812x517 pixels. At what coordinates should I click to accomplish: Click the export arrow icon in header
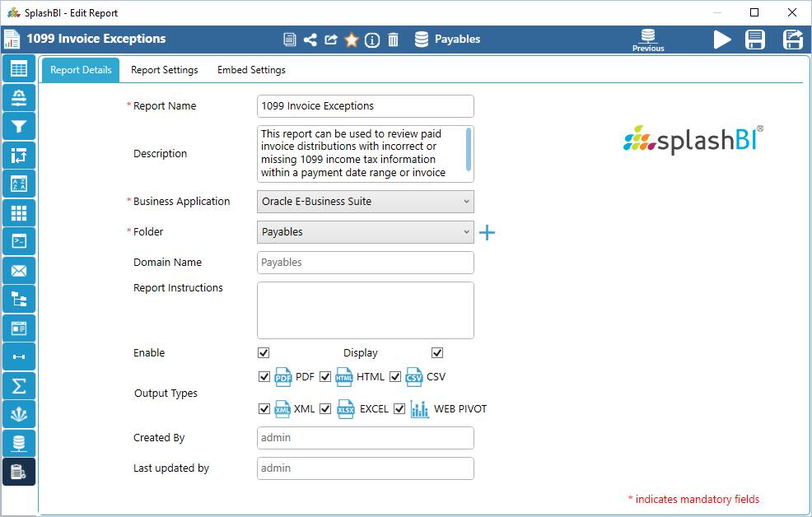click(331, 40)
